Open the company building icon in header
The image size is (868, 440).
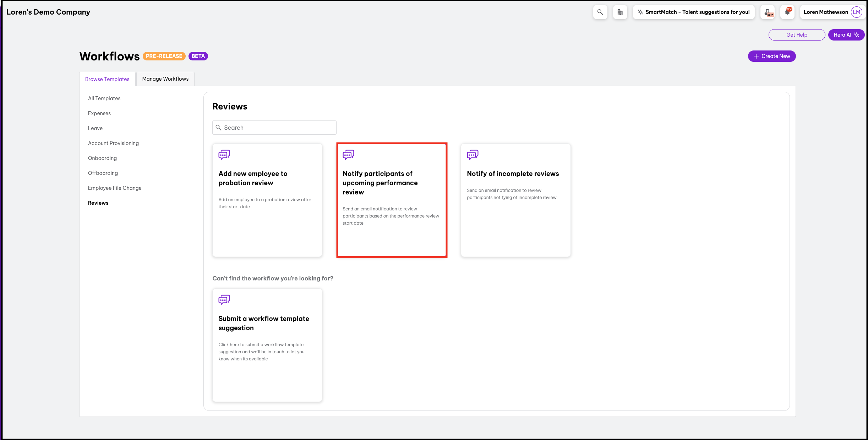coord(620,12)
